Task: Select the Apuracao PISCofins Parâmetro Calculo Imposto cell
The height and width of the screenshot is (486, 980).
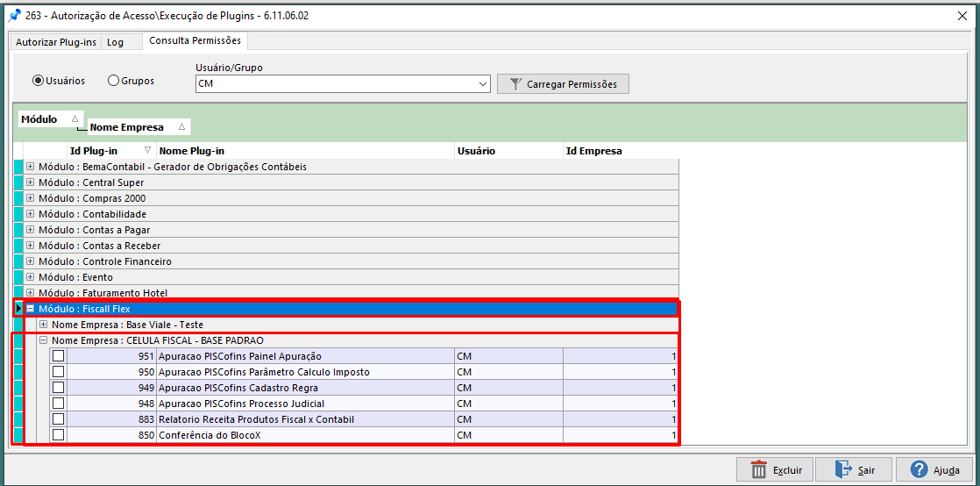Action: 306,372
